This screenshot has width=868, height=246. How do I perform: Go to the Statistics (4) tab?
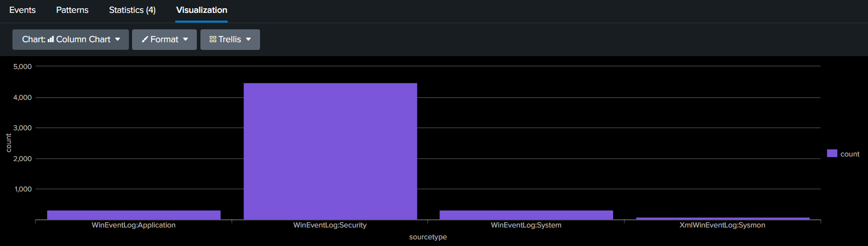[x=132, y=10]
